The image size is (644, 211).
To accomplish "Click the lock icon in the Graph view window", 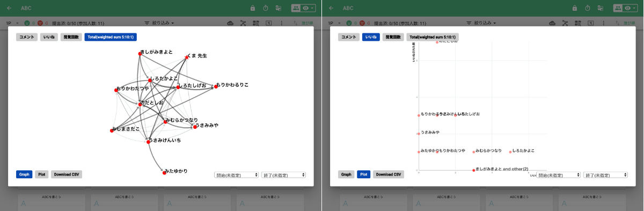I will point(253,8).
